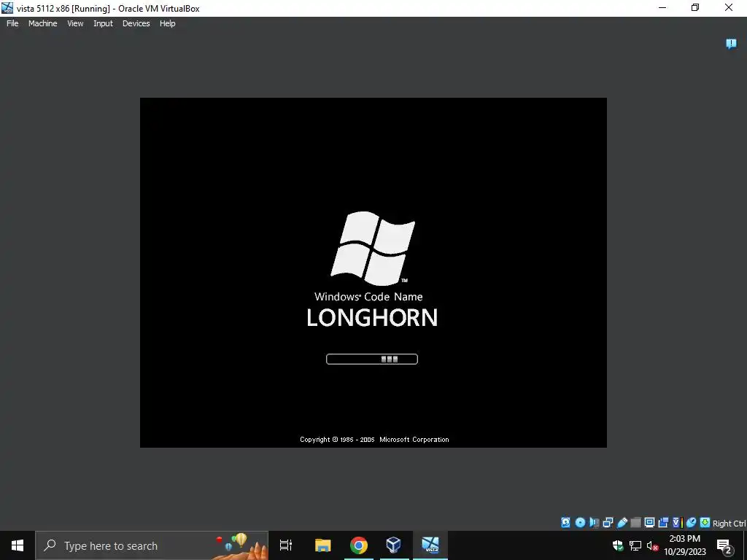Screen dimensions: 747x560
Task: Click the Show desktop strip
Action: tap(745, 545)
